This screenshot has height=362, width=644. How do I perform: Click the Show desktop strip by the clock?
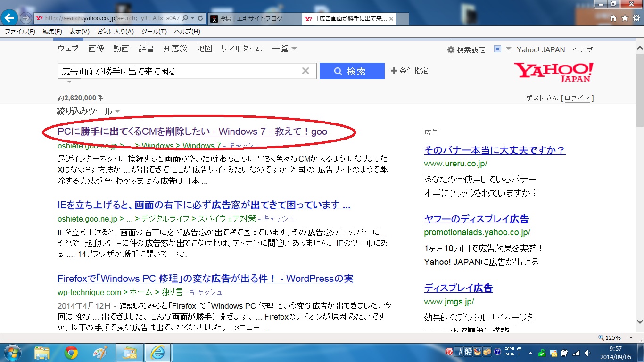[x=641, y=353]
